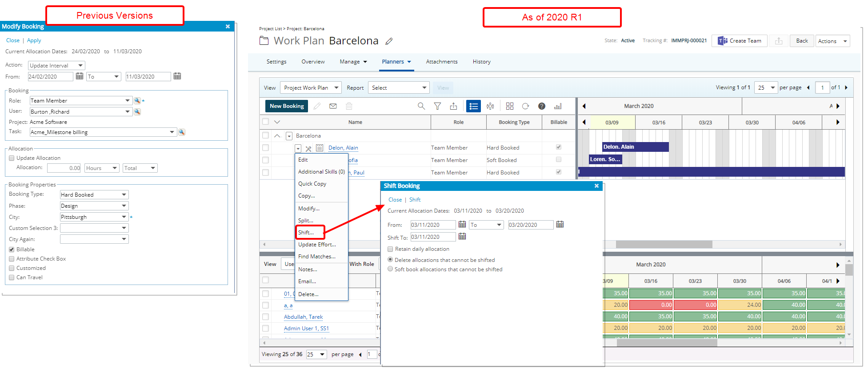Click the share icon next to Back button
Screen dimensions: 868x372
click(x=779, y=41)
